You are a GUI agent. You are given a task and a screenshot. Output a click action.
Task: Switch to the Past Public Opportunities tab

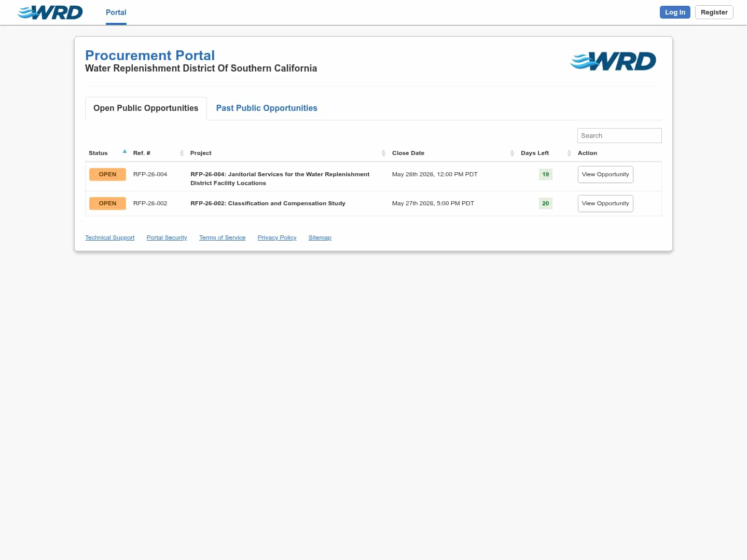(267, 108)
